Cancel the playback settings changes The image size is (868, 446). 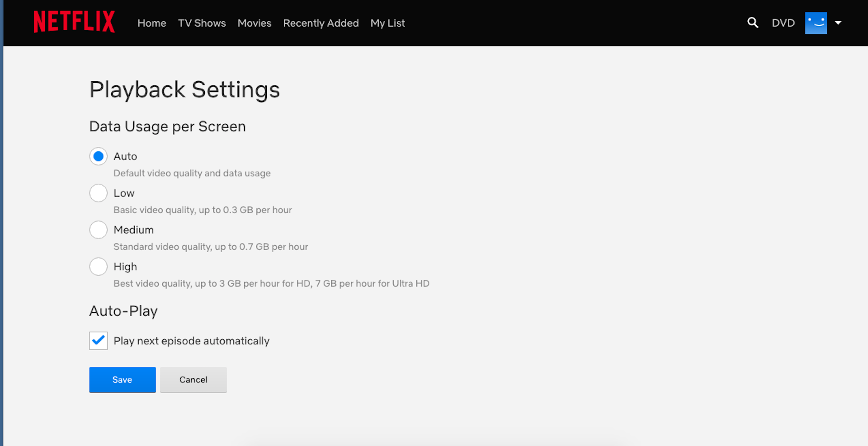[x=193, y=380]
